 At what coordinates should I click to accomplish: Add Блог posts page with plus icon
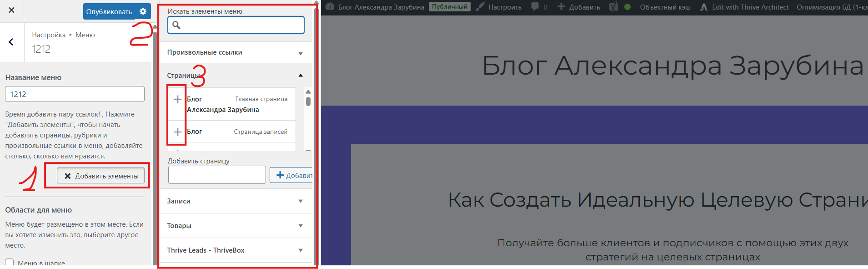pyautogui.click(x=178, y=132)
